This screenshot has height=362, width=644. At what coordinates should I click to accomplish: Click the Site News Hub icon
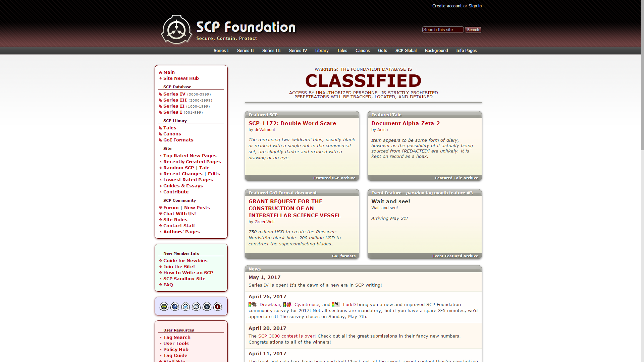[x=161, y=78]
